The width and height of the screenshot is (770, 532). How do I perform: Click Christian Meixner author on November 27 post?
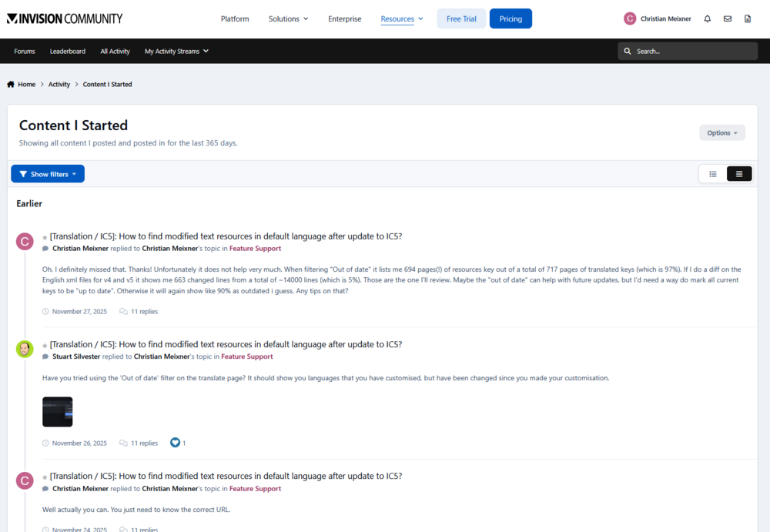tap(80, 249)
